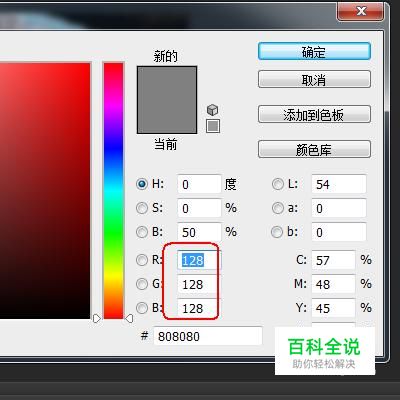This screenshot has width=400, height=400.
Task: Click the new color gray swatch
Action: coord(167,83)
